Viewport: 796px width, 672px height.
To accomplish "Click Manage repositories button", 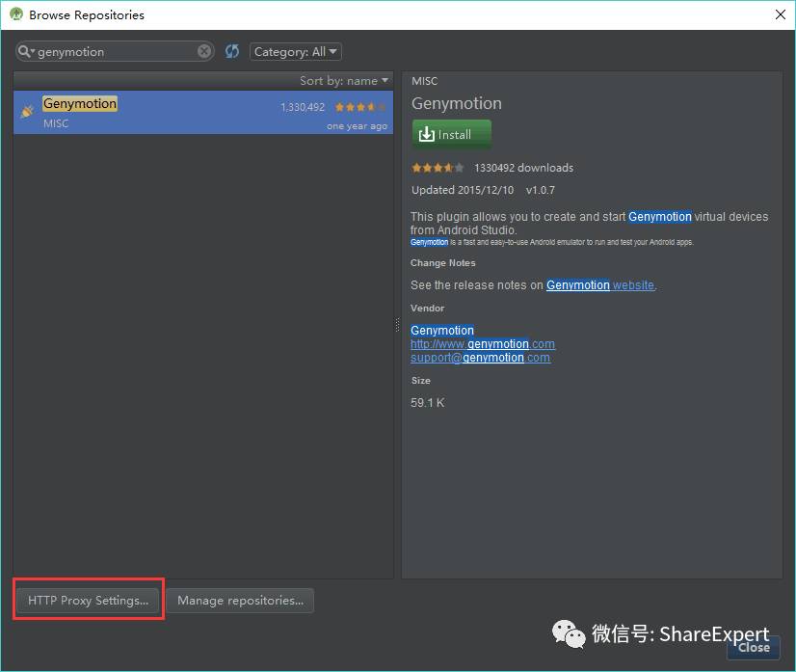I will coord(240,601).
